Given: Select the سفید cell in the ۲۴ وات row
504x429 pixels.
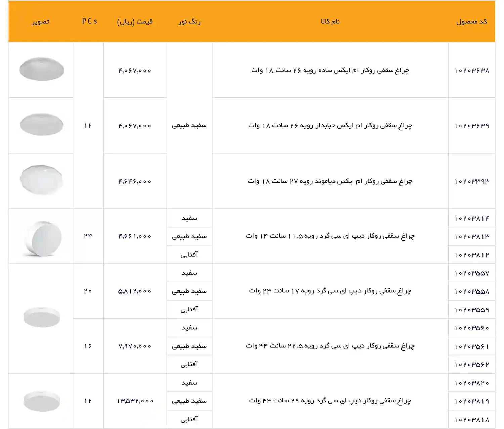Looking at the screenshot, I should (190, 273).
